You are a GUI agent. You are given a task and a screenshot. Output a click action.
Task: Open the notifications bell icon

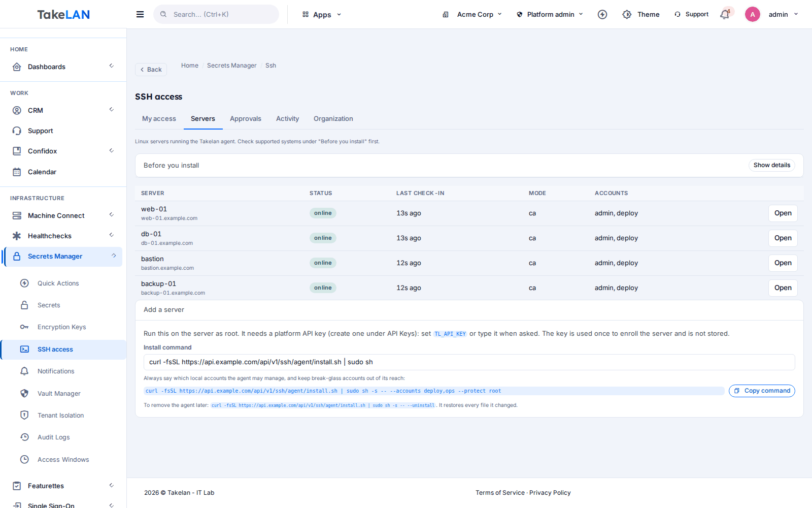click(x=725, y=14)
